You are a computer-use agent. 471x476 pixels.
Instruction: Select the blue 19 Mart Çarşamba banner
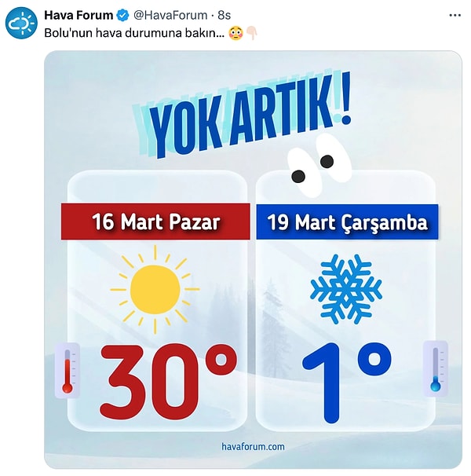click(347, 222)
